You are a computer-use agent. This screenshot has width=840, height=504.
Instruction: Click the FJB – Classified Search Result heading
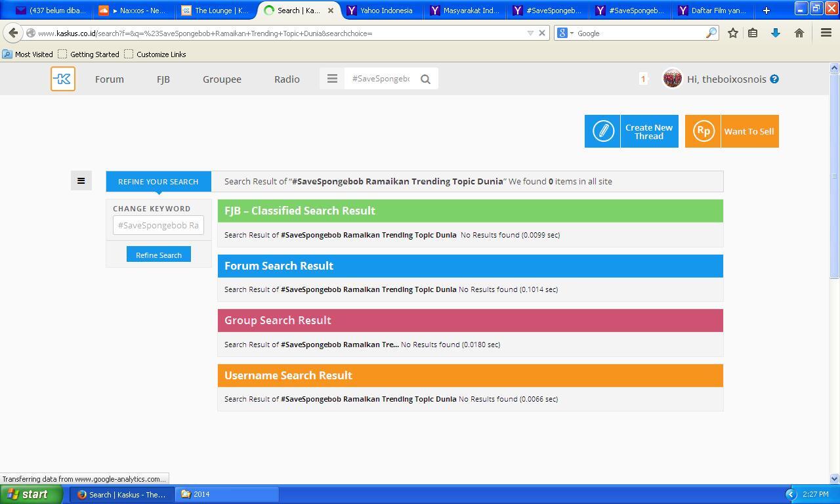(x=300, y=211)
